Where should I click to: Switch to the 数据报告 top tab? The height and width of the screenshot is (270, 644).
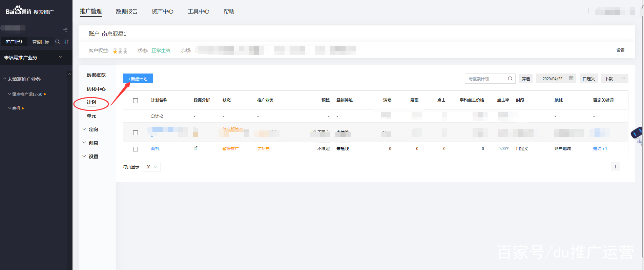[x=127, y=12]
